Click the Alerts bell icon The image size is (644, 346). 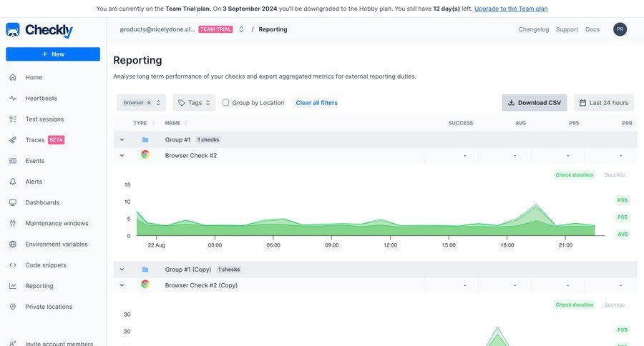pyautogui.click(x=13, y=182)
